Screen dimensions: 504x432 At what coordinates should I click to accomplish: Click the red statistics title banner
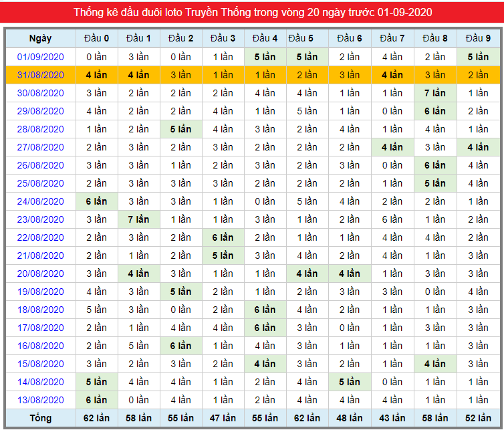tap(252, 12)
